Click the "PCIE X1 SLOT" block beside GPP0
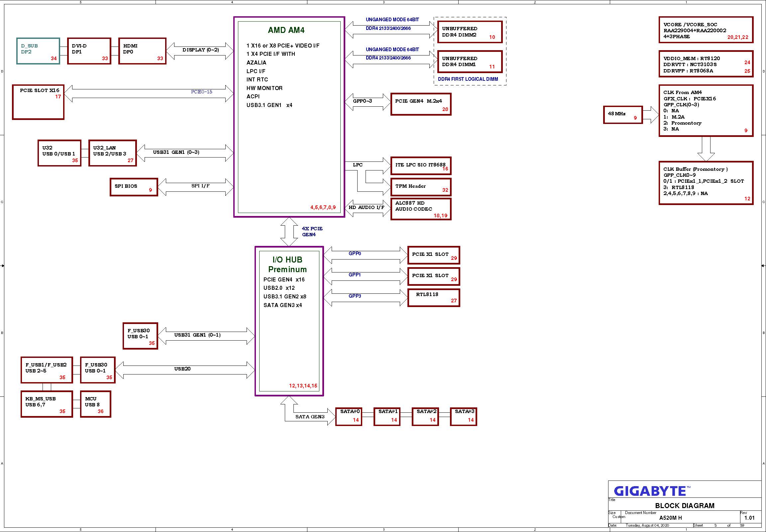The image size is (766, 532). pos(434,255)
